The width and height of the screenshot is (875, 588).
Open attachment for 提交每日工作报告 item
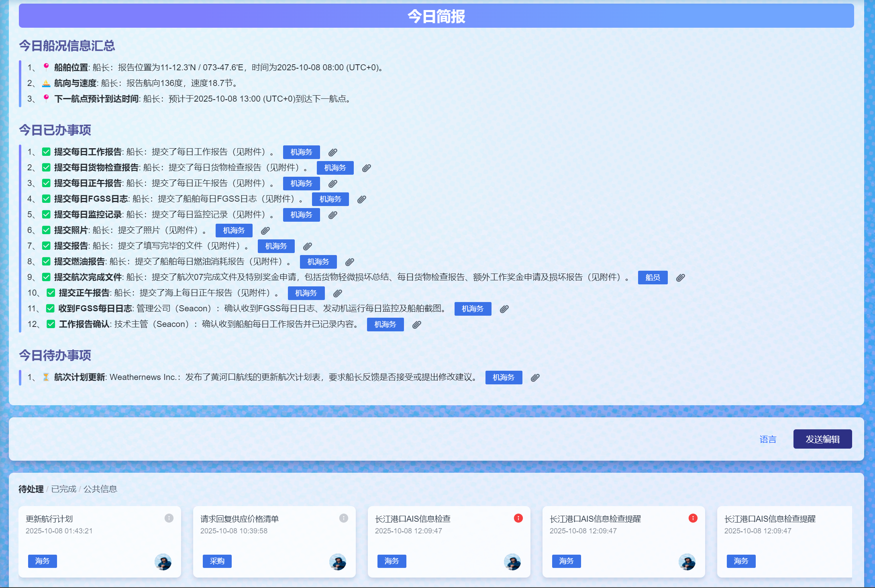point(332,152)
